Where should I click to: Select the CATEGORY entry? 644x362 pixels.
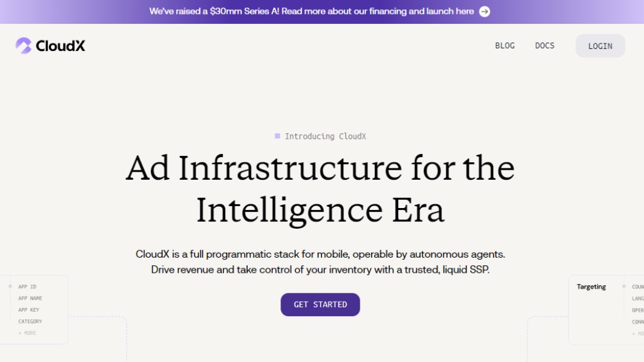click(x=30, y=321)
